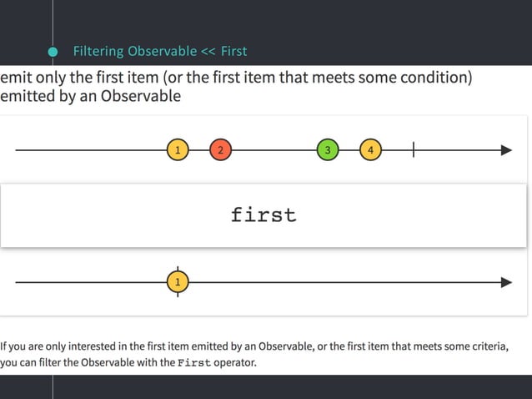Select yellow marble 4 on source stream

pyautogui.click(x=370, y=149)
